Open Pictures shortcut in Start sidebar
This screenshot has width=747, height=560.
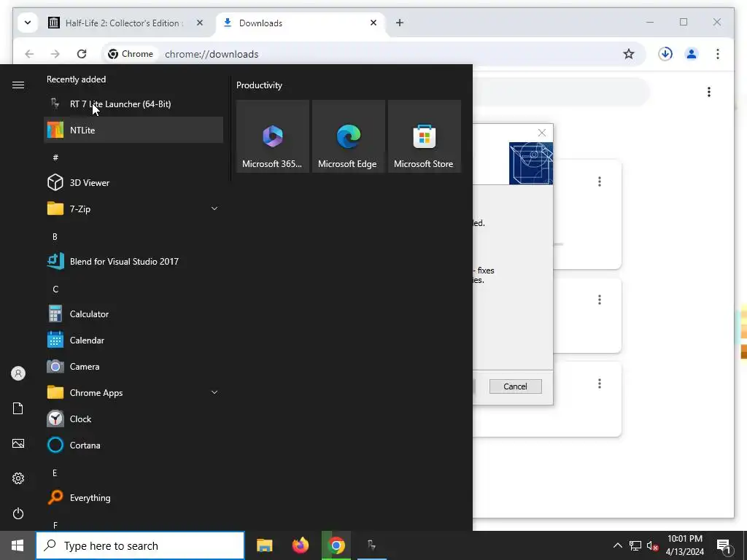(x=18, y=443)
